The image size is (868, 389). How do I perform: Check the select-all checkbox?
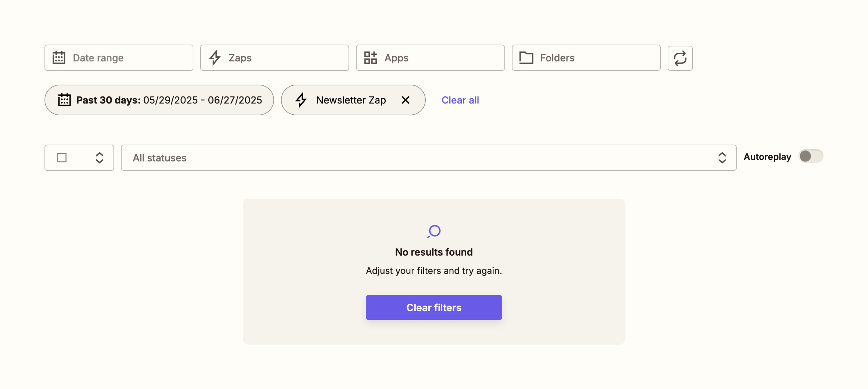click(x=62, y=158)
